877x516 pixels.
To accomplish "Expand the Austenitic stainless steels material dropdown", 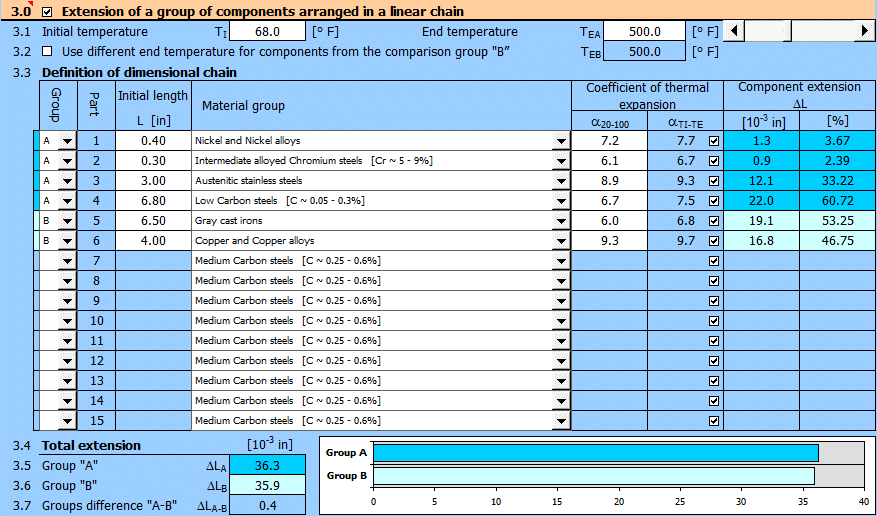I will [x=561, y=181].
